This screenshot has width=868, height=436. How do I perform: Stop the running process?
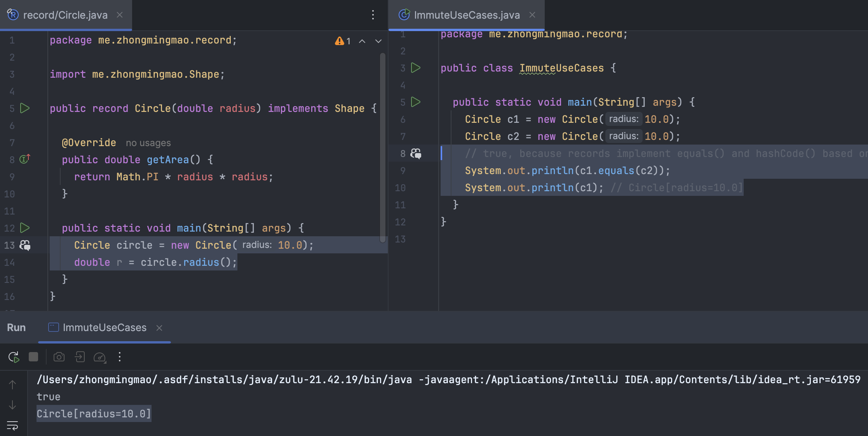tap(33, 357)
